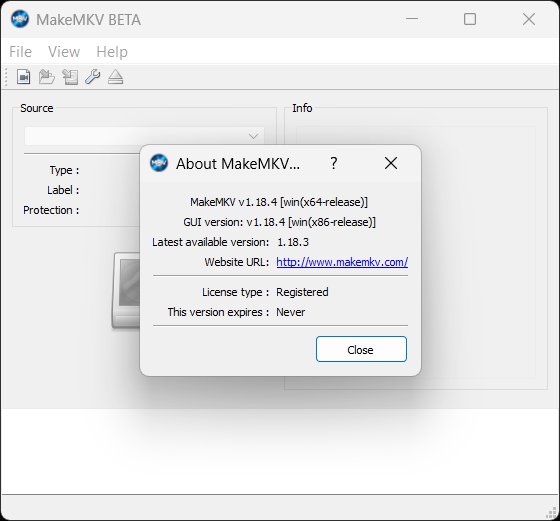Click the 'MakeMKV v1.18.4 [win(x64-release)]' text
This screenshot has height=521, width=560.
pyautogui.click(x=279, y=202)
